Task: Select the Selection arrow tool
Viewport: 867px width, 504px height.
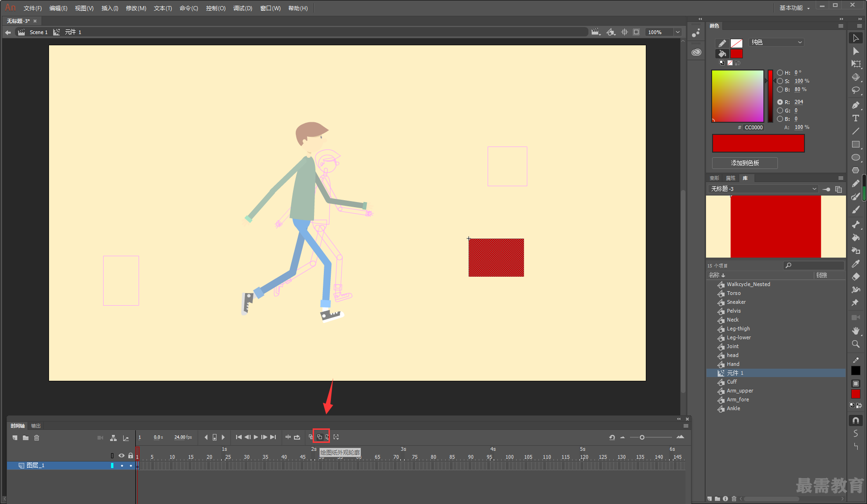Action: pyautogui.click(x=856, y=38)
